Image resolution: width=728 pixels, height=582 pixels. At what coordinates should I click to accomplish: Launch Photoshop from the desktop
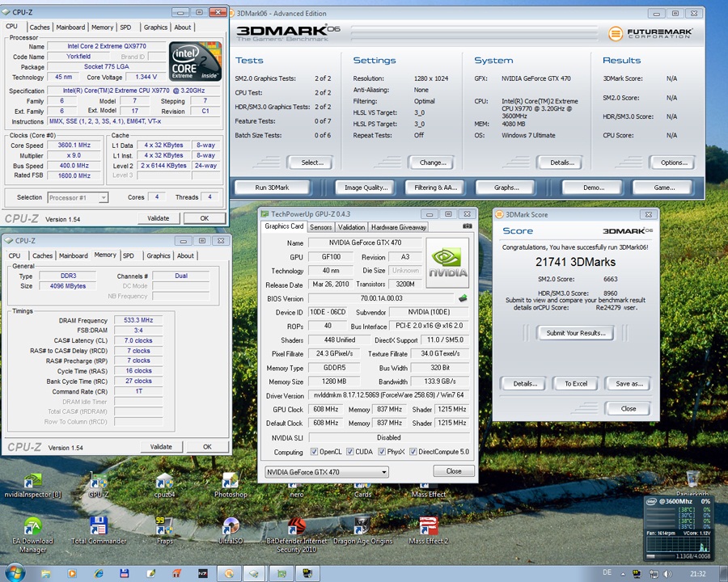231,486
